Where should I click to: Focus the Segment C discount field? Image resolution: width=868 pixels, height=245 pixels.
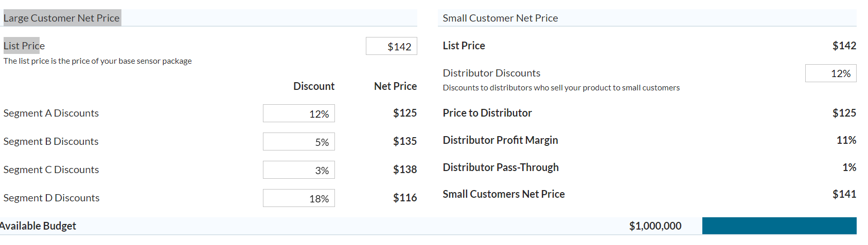pyautogui.click(x=298, y=170)
